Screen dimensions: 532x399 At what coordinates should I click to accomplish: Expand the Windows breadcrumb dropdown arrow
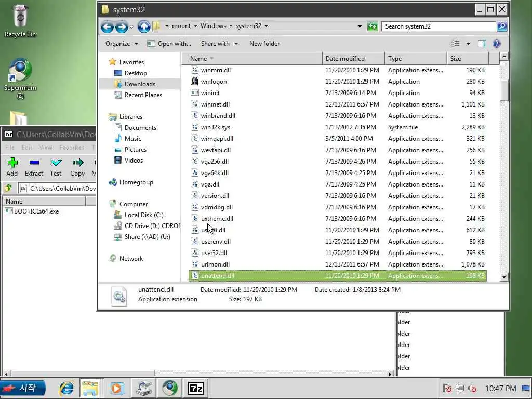click(231, 26)
